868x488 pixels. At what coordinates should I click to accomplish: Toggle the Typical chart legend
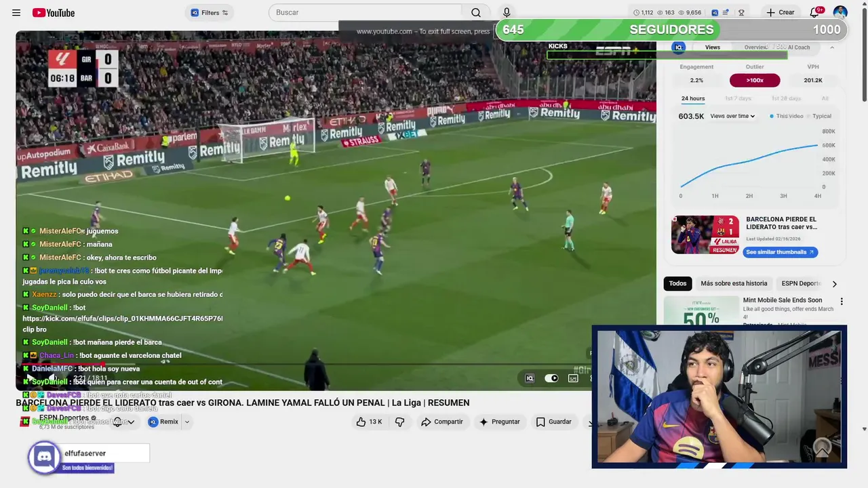818,117
